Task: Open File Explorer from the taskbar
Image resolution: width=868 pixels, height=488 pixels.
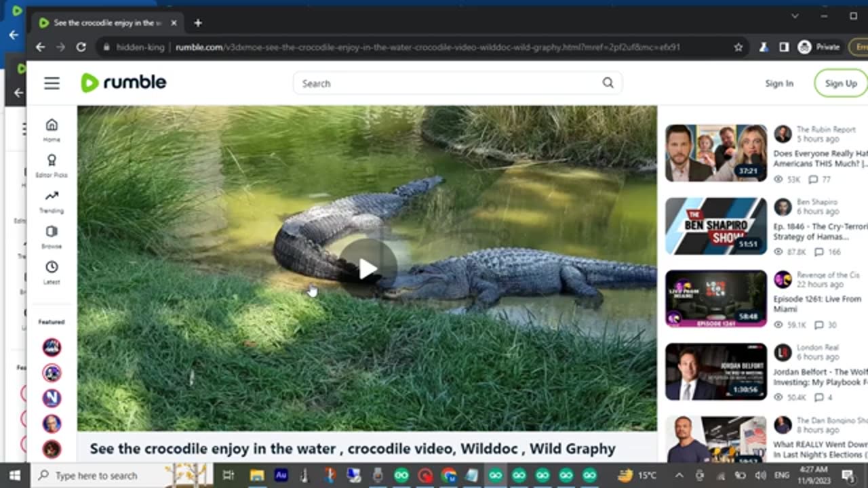Action: (x=257, y=475)
